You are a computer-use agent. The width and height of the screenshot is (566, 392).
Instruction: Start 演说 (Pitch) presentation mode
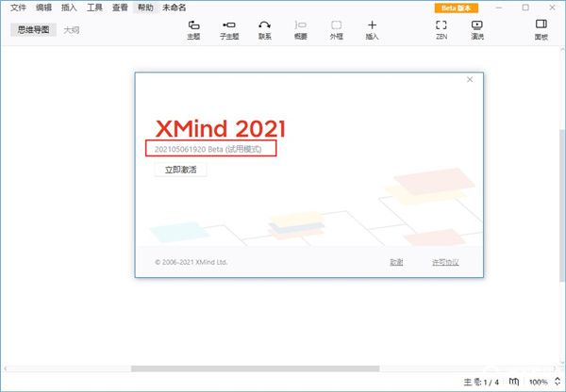click(x=476, y=29)
